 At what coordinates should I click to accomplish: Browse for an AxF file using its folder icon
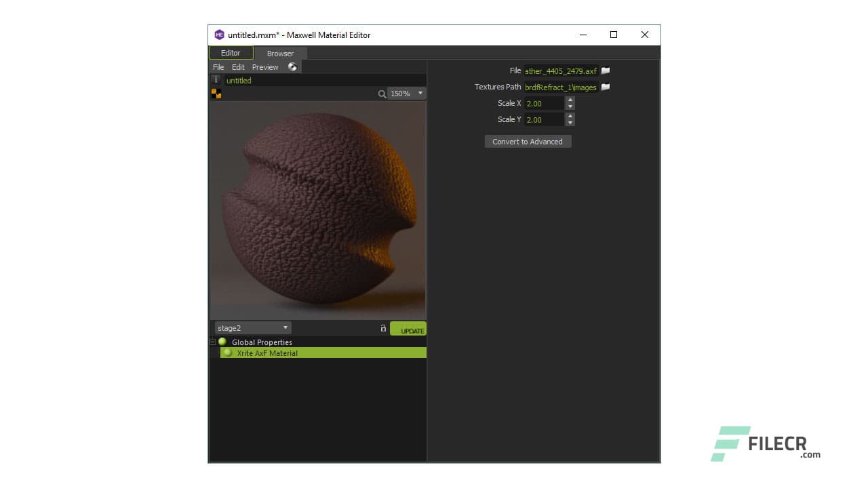[x=605, y=70]
